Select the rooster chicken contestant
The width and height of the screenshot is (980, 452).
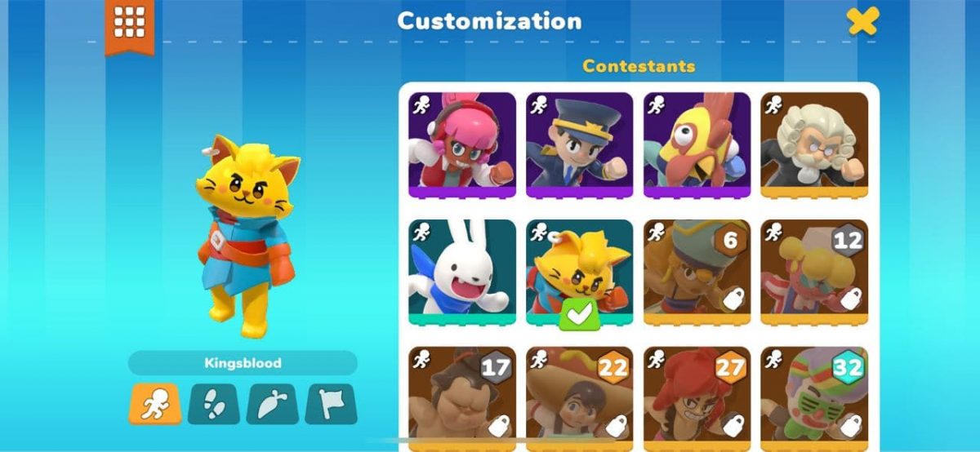(697, 145)
